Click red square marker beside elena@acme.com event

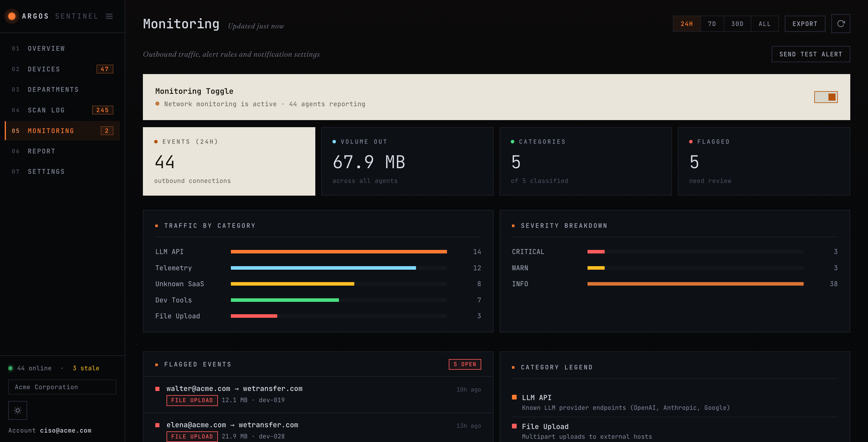click(x=157, y=425)
